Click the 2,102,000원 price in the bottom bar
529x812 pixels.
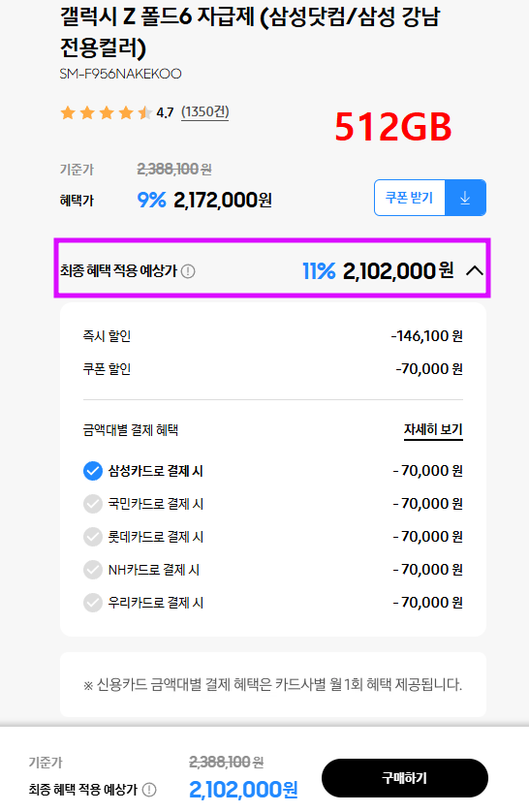(x=243, y=789)
